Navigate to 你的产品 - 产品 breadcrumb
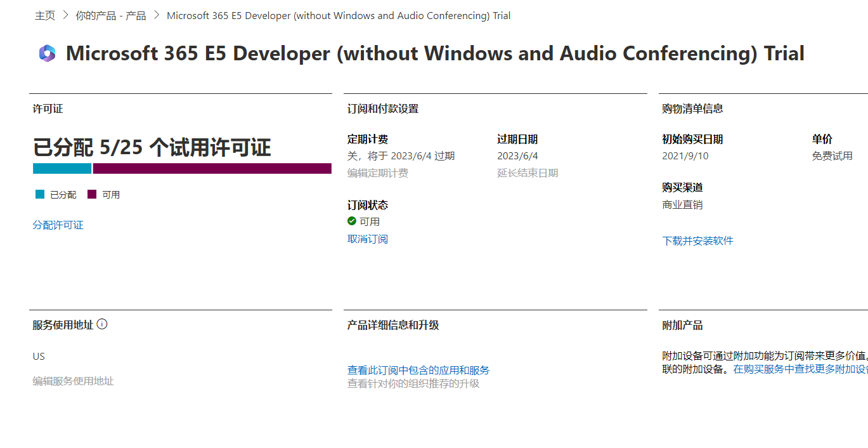The height and width of the screenshot is (448, 868). (x=111, y=15)
